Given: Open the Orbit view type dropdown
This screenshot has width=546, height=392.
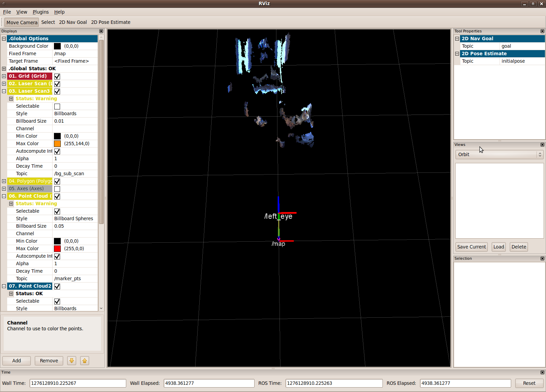Looking at the screenshot, I should (500, 154).
